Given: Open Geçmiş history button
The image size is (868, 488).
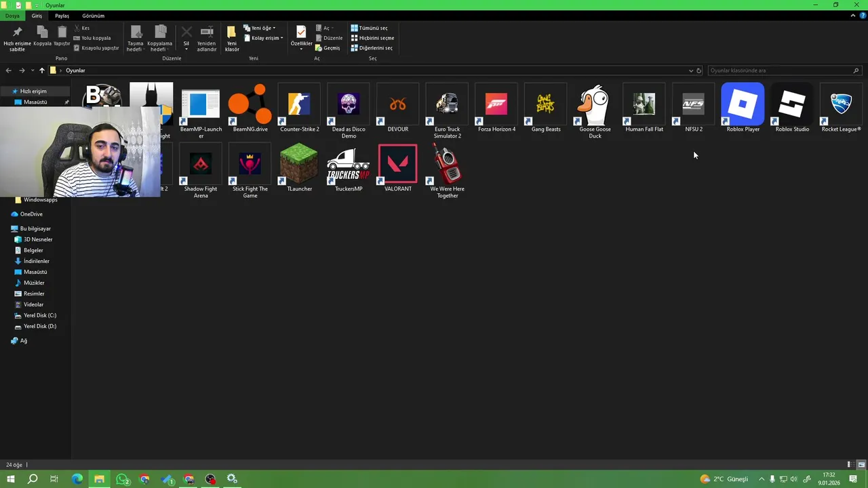Looking at the screenshot, I should pos(328,48).
